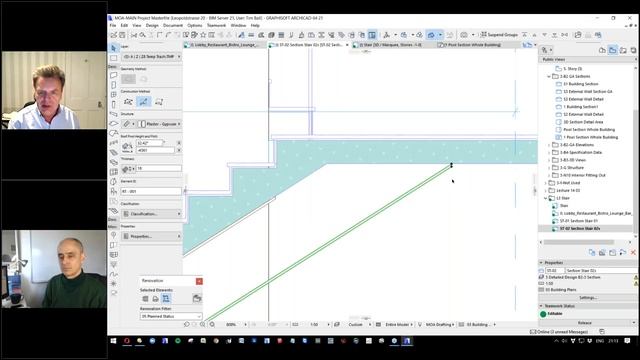This screenshot has width=640, height=360.
Task: Click the Settings button in Navigator
Action: coord(588,298)
